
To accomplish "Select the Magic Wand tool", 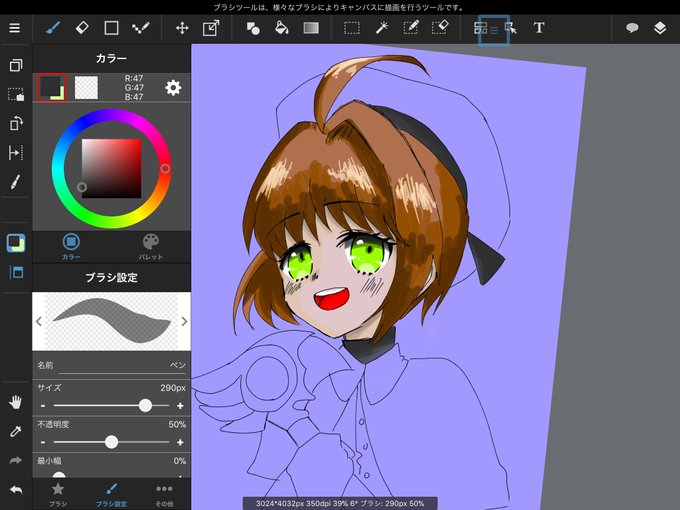I will tap(382, 28).
